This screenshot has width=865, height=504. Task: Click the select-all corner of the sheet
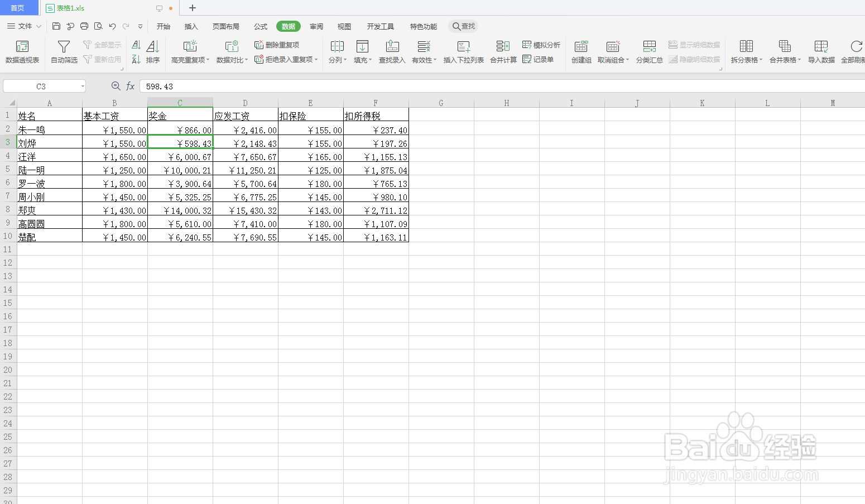pyautogui.click(x=8, y=103)
